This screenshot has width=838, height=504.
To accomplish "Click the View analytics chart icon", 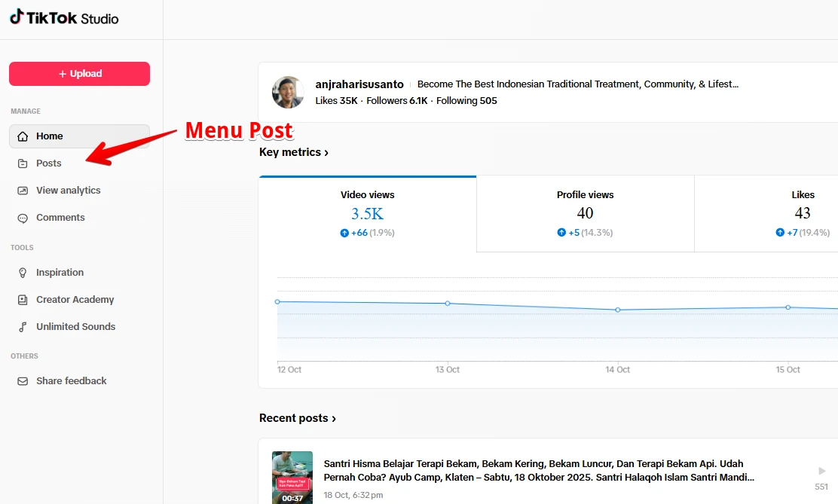I will pyautogui.click(x=23, y=191).
